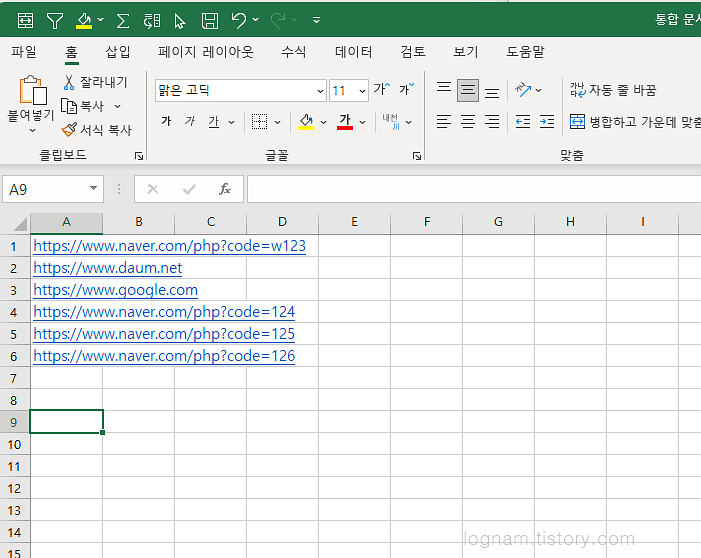
Task: Expand the undo history dropdown arrow
Action: (x=255, y=20)
